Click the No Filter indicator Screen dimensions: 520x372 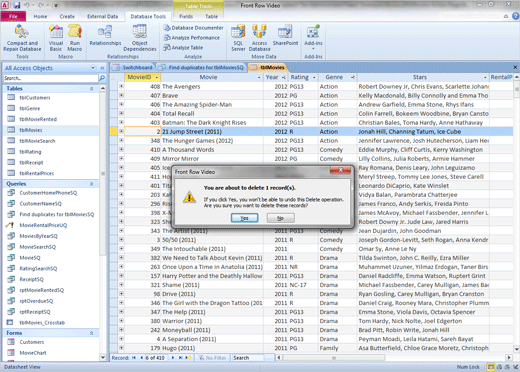(x=212, y=358)
